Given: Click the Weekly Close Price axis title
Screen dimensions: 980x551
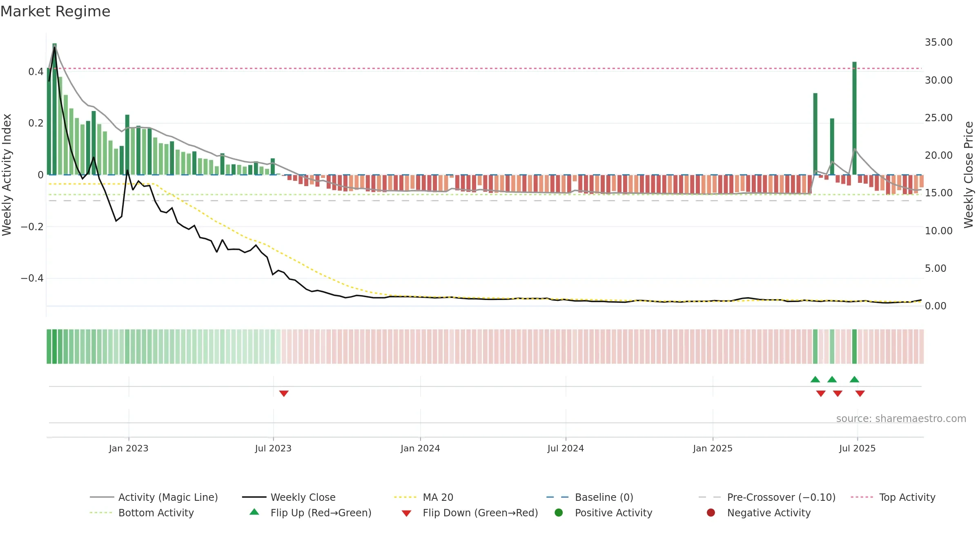Looking at the screenshot, I should pos(969,175).
